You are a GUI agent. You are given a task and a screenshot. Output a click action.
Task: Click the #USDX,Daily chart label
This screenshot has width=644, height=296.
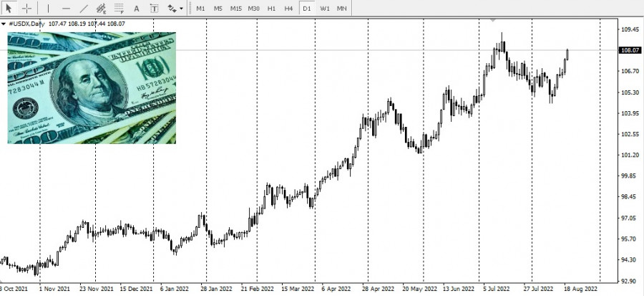click(26, 24)
